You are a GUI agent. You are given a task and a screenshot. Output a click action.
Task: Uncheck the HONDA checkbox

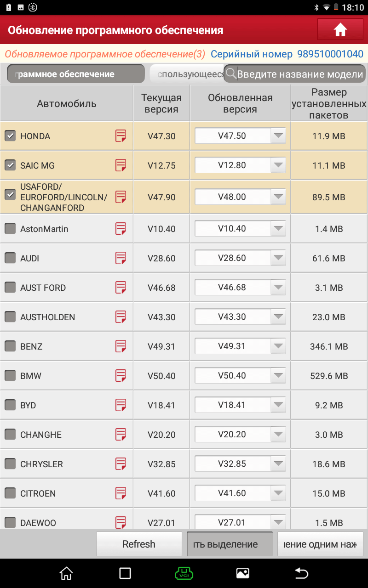pyautogui.click(x=10, y=136)
